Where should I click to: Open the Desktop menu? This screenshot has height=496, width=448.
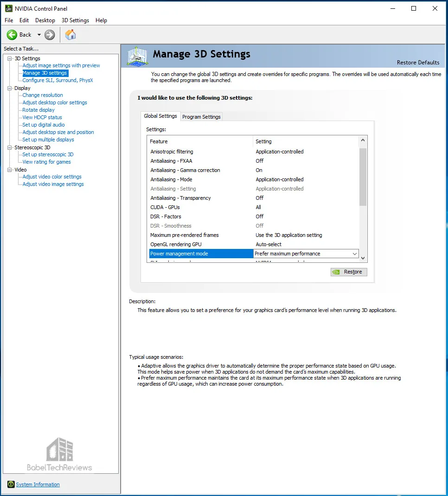pos(45,20)
